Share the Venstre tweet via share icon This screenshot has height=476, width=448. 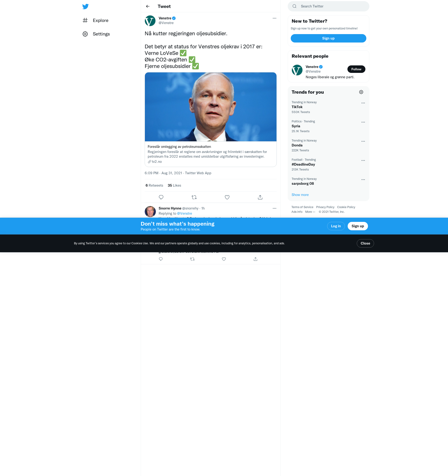pos(260,197)
